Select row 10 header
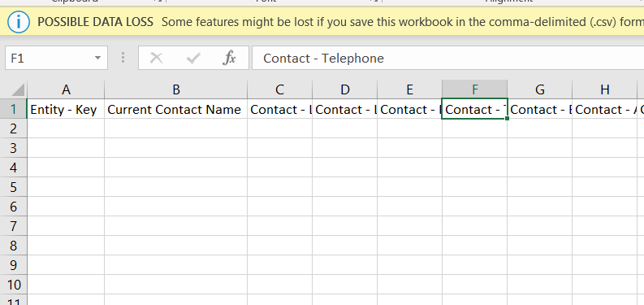This screenshot has width=644, height=305. 13,285
